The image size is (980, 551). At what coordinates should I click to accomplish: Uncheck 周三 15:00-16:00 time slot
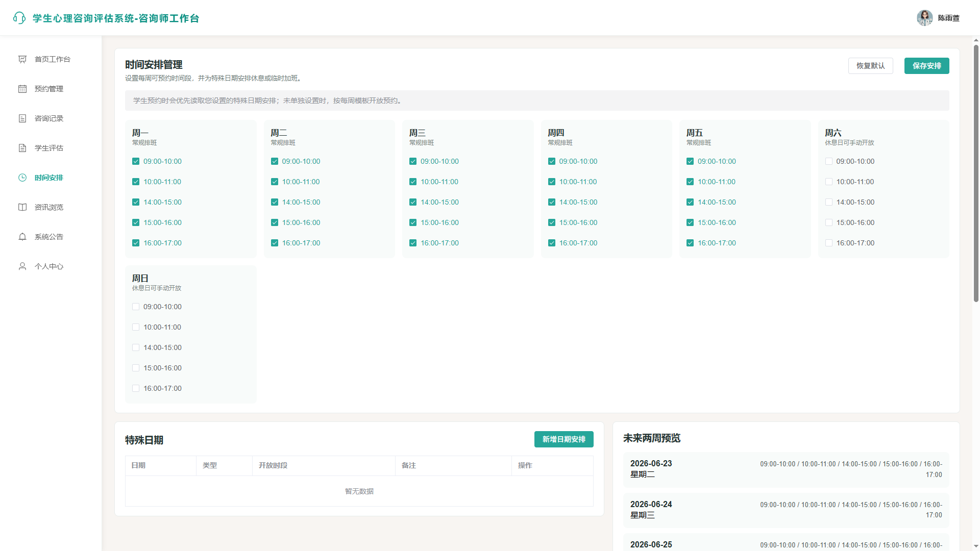(x=413, y=222)
